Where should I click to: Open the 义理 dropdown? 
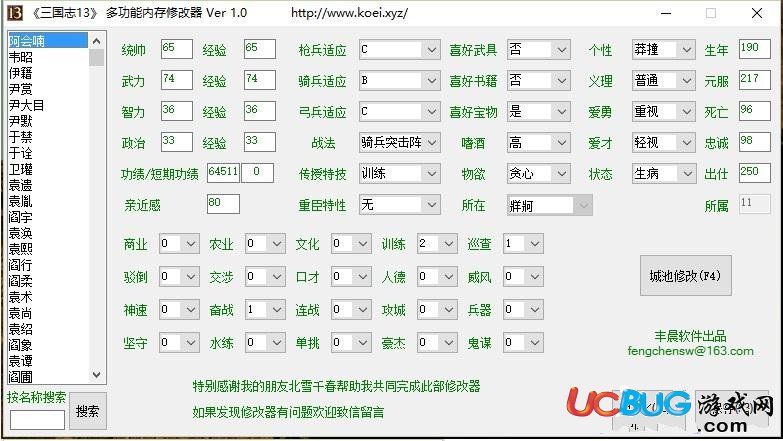click(x=664, y=80)
